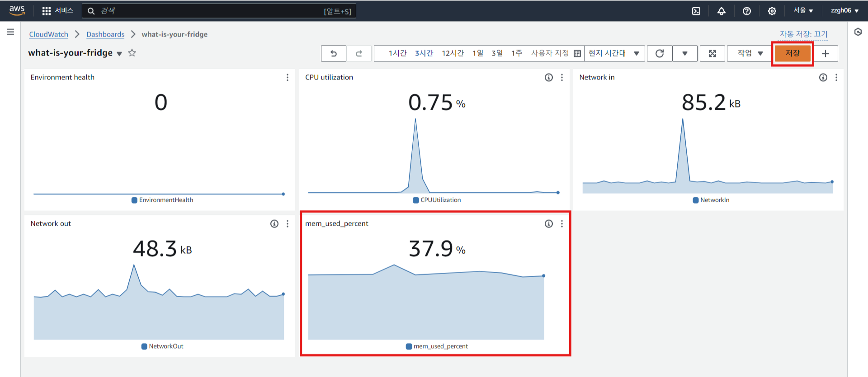The image size is (868, 377).
Task: Toggle the 자동 저장 autosave setting
Action: [x=803, y=34]
